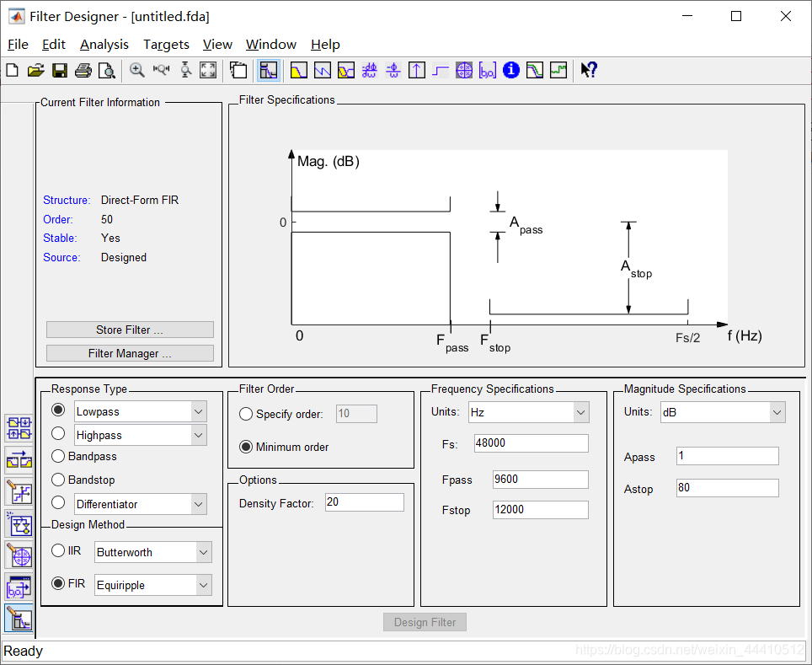Activate the What's This help cursor
Viewport: 812px width, 665px height.
click(x=588, y=70)
